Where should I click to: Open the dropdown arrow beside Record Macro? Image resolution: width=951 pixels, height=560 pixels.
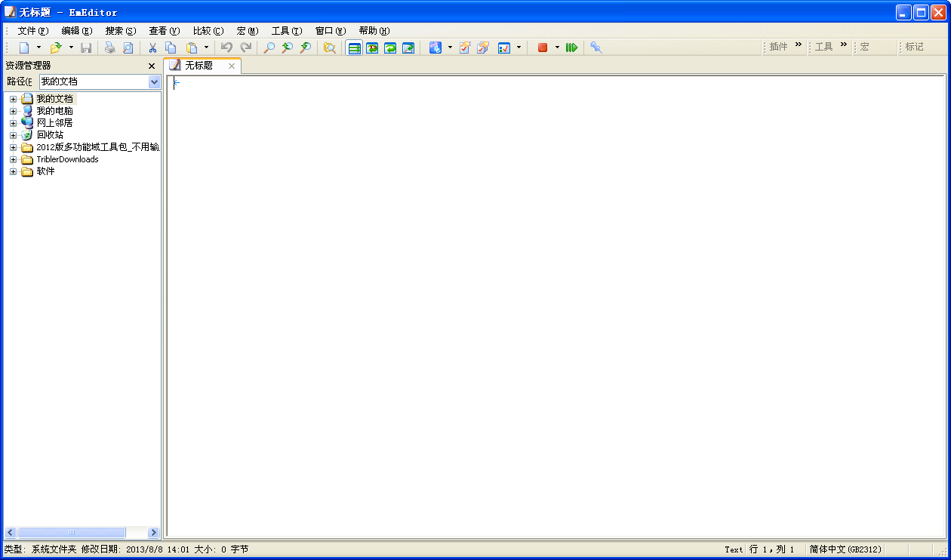[x=557, y=48]
